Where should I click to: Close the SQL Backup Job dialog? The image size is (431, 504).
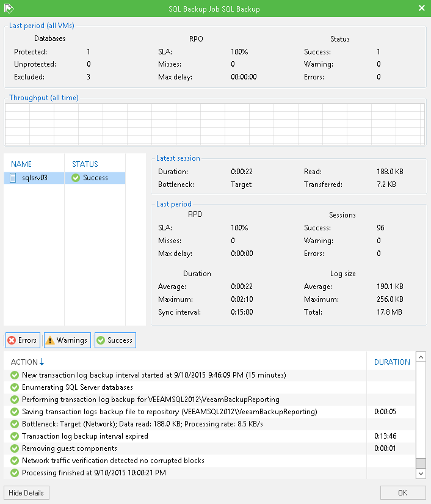(x=422, y=9)
